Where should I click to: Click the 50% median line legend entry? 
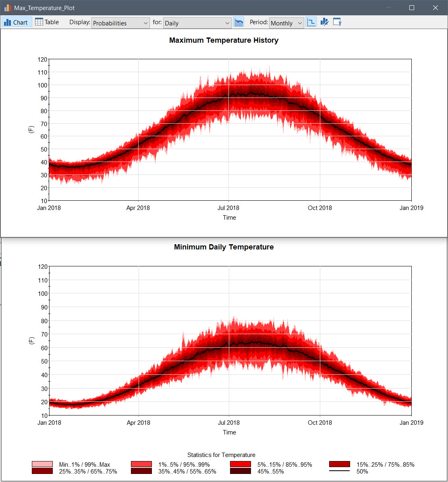pos(339,471)
